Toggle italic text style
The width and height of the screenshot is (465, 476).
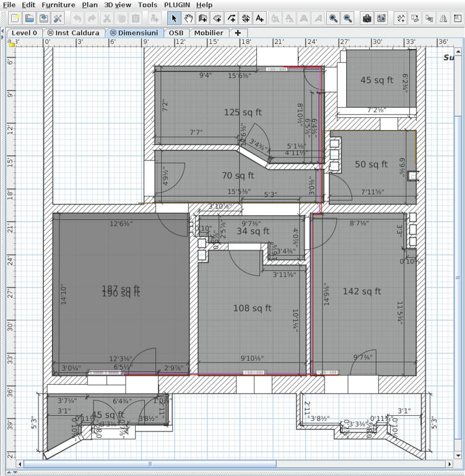[x=318, y=19]
